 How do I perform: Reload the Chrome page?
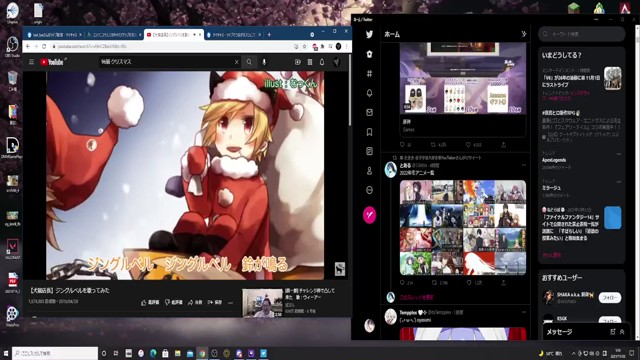point(44,47)
